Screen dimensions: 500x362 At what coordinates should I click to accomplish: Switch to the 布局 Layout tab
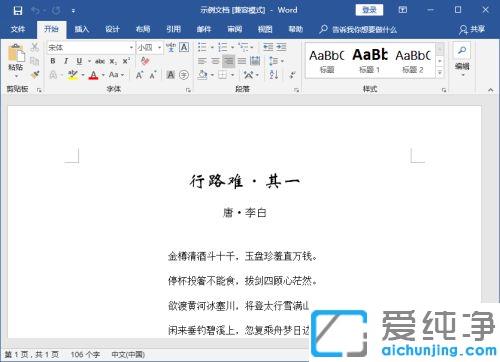pos(143,29)
